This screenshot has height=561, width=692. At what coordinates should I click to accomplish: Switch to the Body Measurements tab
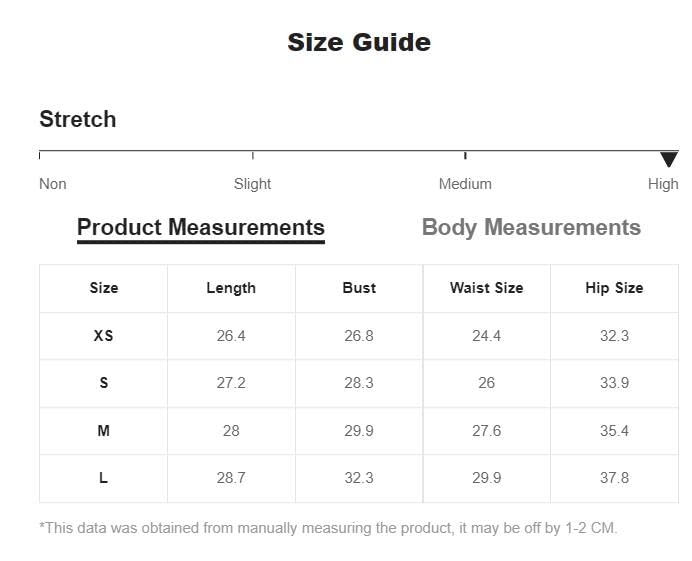point(531,227)
